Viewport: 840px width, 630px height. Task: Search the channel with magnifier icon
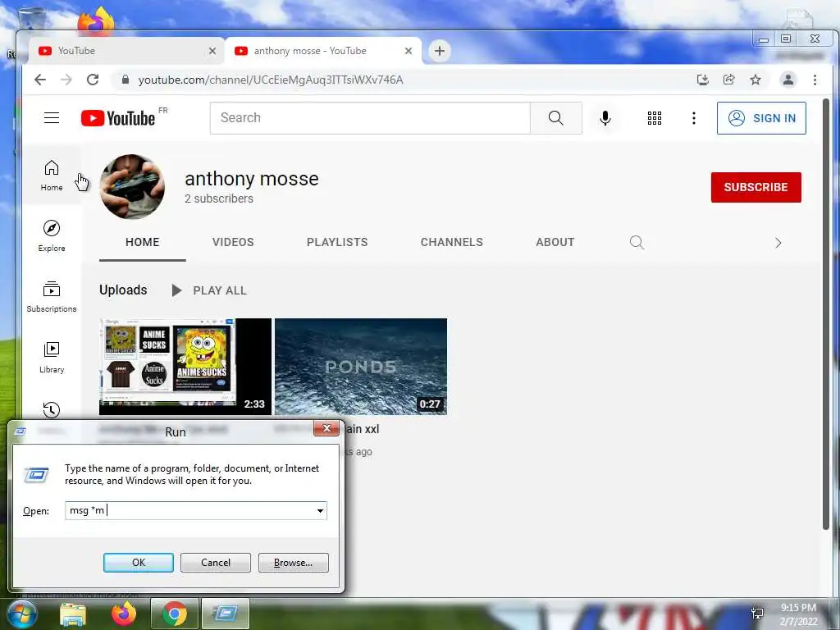tap(637, 242)
